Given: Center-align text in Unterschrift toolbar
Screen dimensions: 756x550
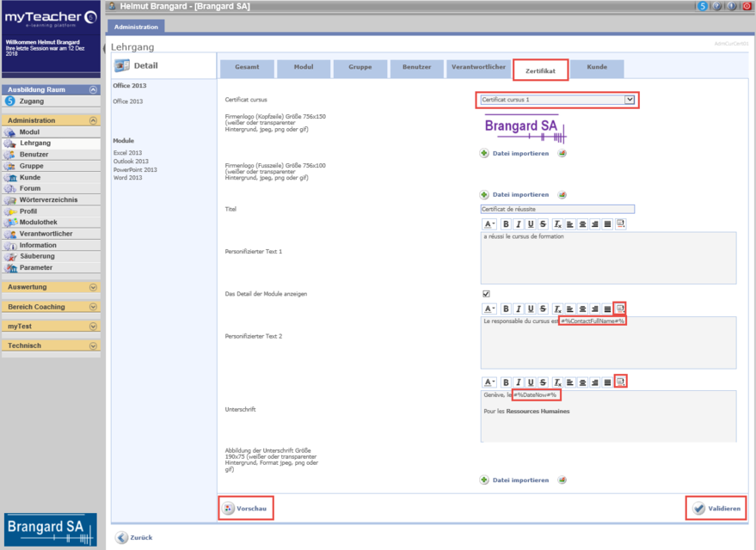Looking at the screenshot, I should point(582,382).
